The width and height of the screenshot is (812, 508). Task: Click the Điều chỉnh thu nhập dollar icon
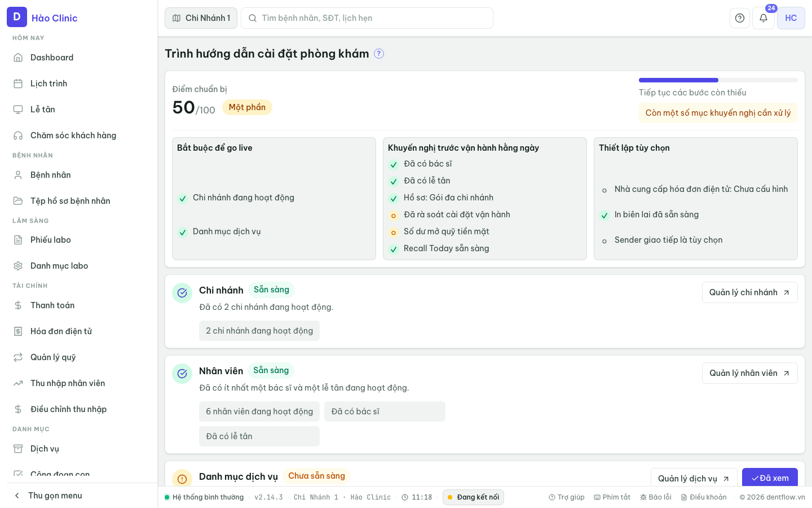coord(18,409)
